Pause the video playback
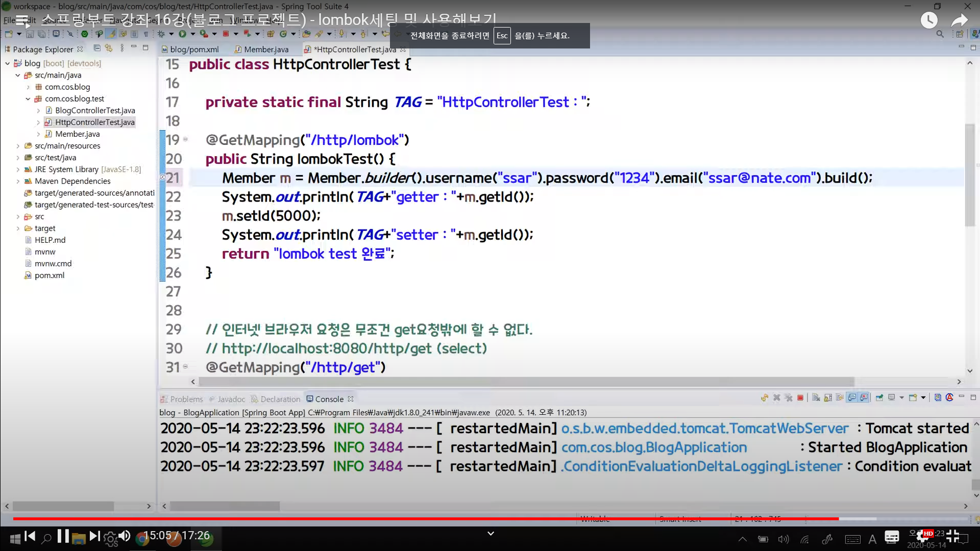 [x=63, y=536]
